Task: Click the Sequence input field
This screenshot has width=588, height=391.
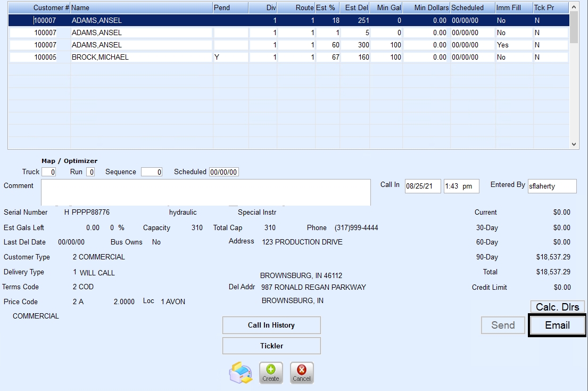Action: [x=152, y=172]
